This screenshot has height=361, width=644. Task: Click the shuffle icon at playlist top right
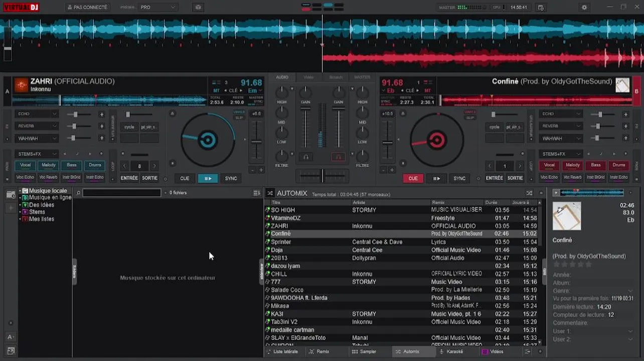529,193
